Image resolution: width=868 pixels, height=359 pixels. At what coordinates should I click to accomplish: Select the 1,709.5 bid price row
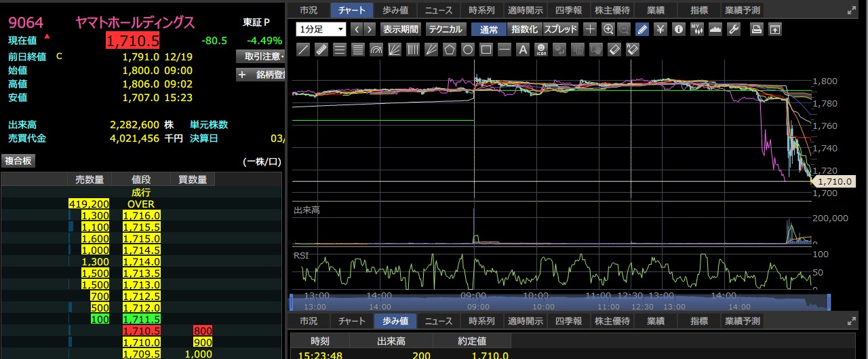142,354
